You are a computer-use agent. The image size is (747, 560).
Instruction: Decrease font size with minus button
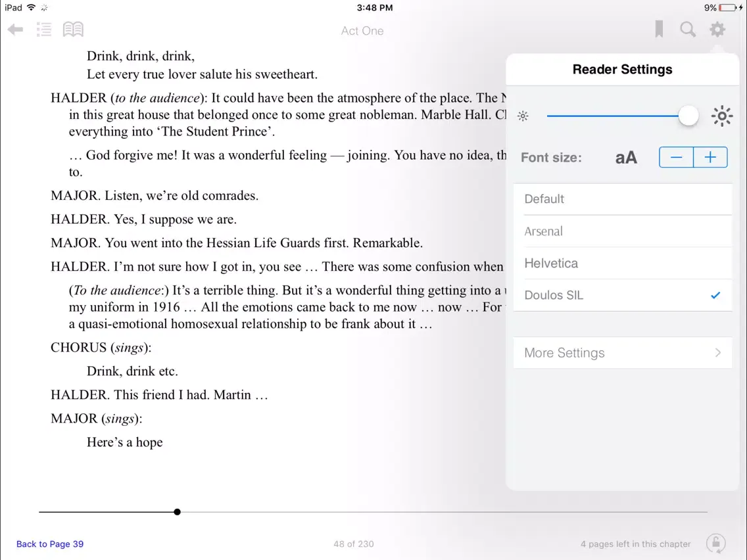coord(676,158)
